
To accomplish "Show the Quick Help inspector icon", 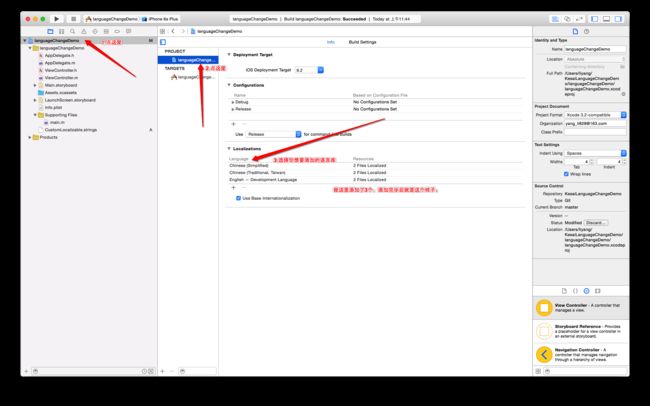I will pos(587,32).
